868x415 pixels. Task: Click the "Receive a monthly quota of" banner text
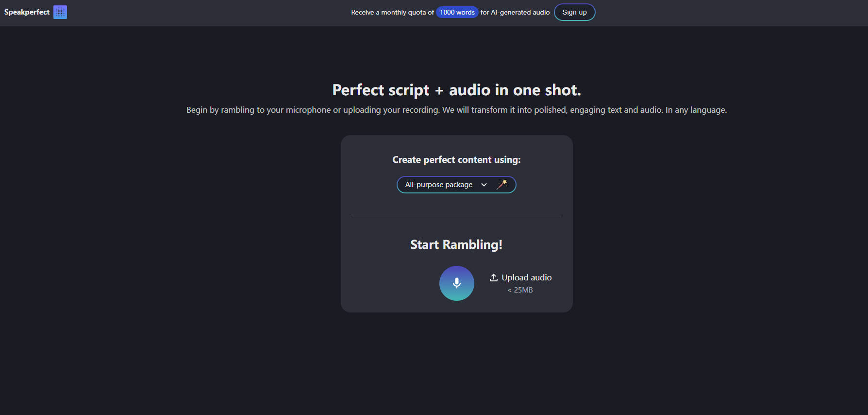pyautogui.click(x=392, y=12)
